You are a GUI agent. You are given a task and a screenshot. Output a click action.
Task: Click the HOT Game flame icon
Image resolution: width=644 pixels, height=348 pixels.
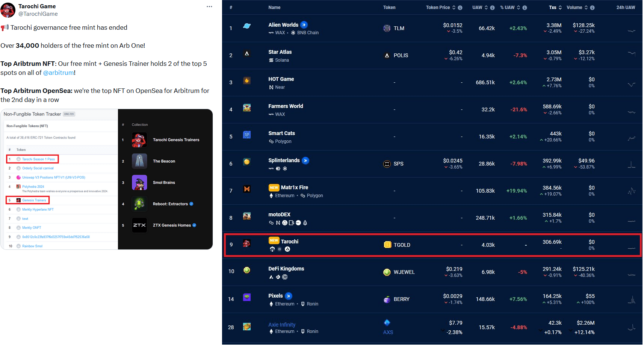(x=247, y=81)
